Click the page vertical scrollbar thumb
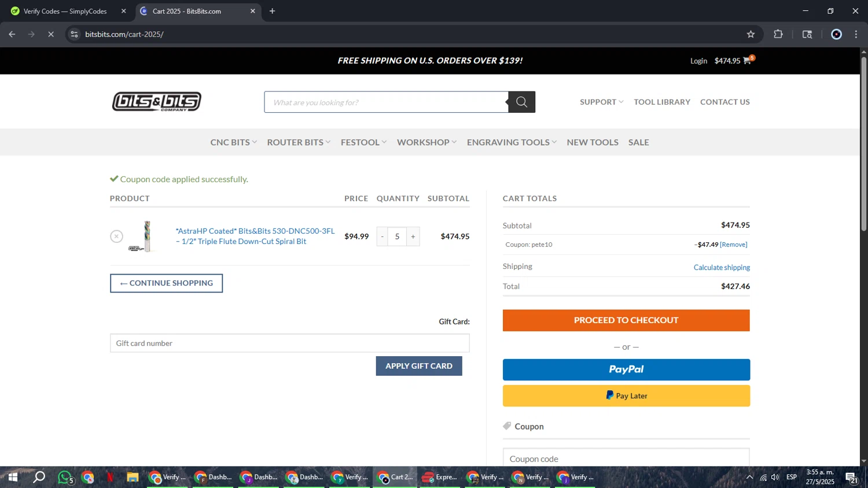Image resolution: width=868 pixels, height=488 pixels. tap(863, 145)
